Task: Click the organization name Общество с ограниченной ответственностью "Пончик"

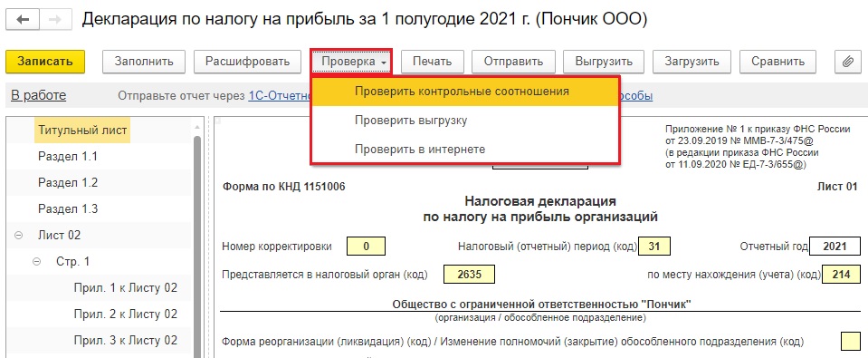Action: pyautogui.click(x=542, y=305)
